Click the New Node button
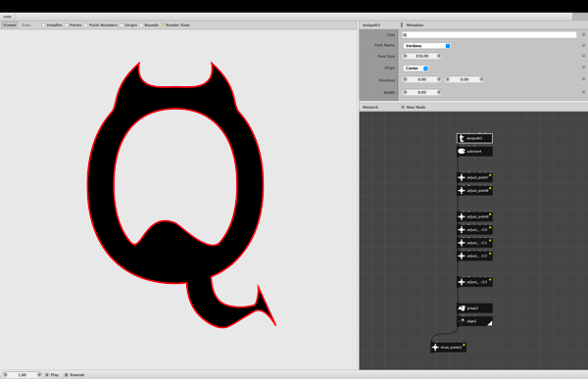Screen dimensions: 588x379 click(x=413, y=107)
